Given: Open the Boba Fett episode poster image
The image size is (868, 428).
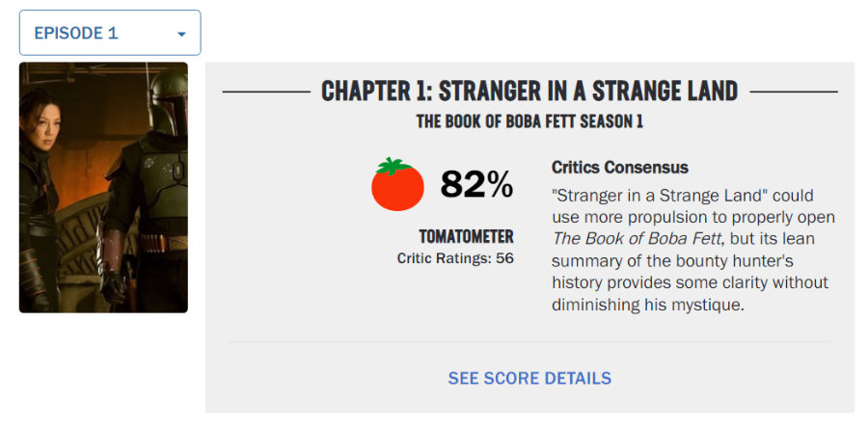Looking at the screenshot, I should (x=103, y=187).
